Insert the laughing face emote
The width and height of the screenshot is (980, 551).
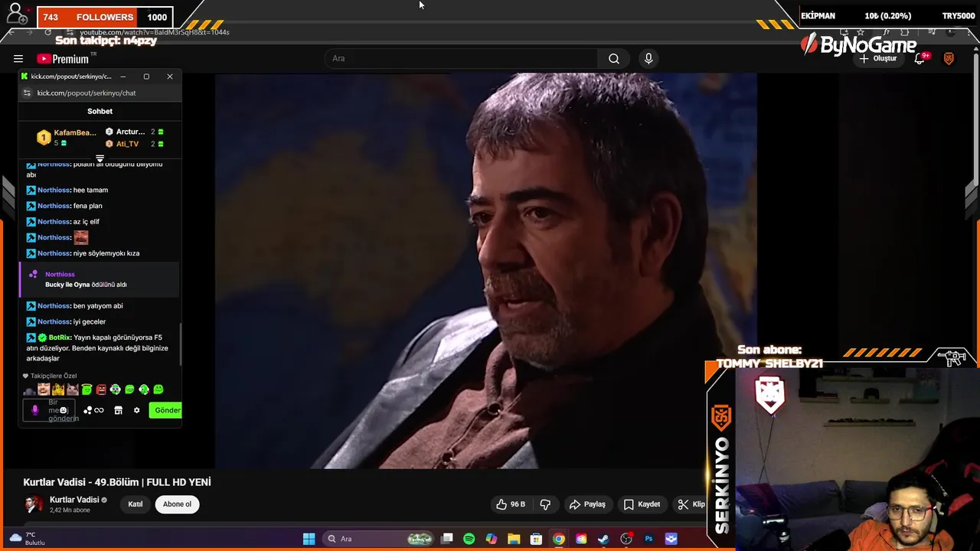pyautogui.click(x=44, y=390)
